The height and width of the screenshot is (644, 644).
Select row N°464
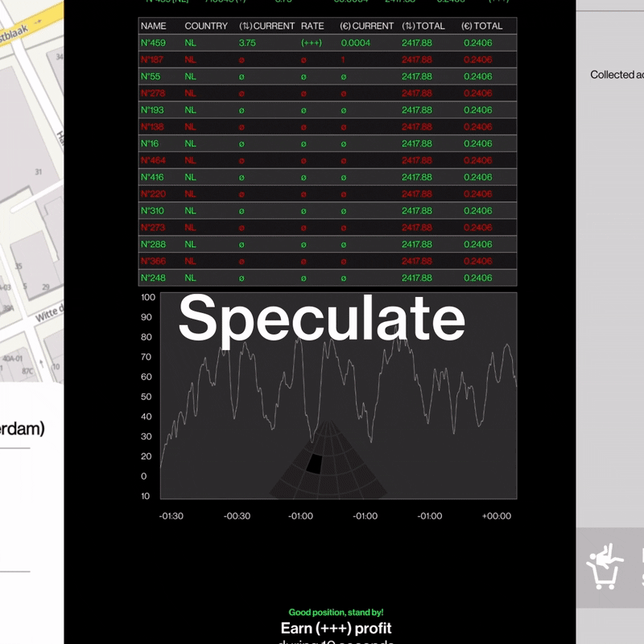(328, 160)
